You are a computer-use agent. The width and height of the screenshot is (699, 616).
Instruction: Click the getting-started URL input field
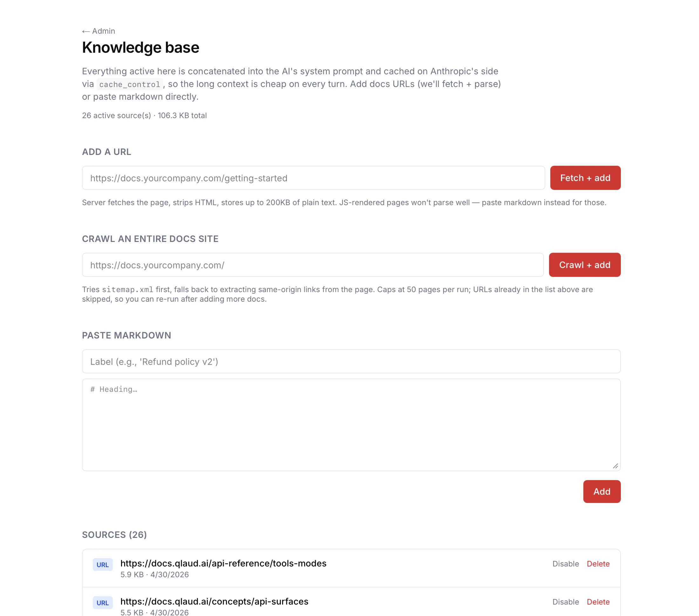pos(313,178)
